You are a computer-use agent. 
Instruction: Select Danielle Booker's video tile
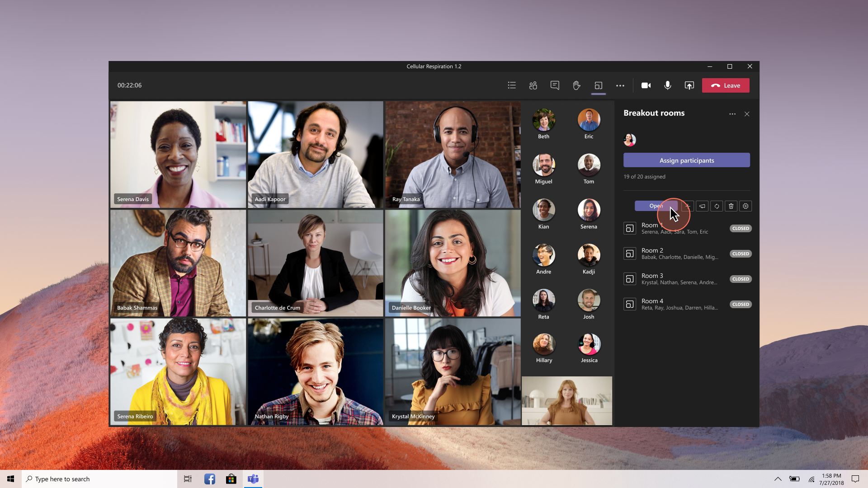coord(453,263)
